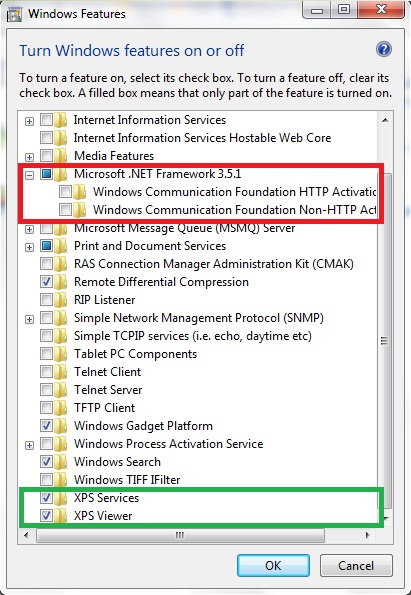Click the Windows Search folder icon
Viewport: 411px width, 595px height.
coord(61,462)
